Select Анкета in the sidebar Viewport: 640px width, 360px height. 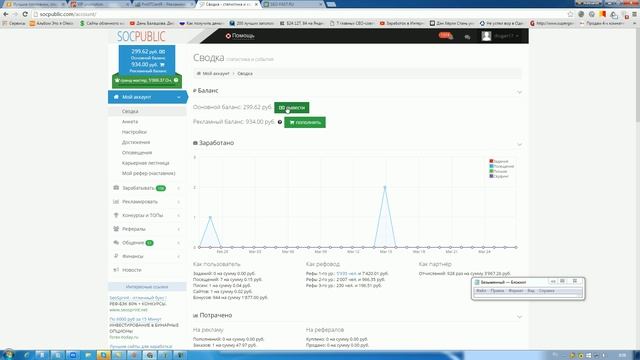tap(130, 122)
